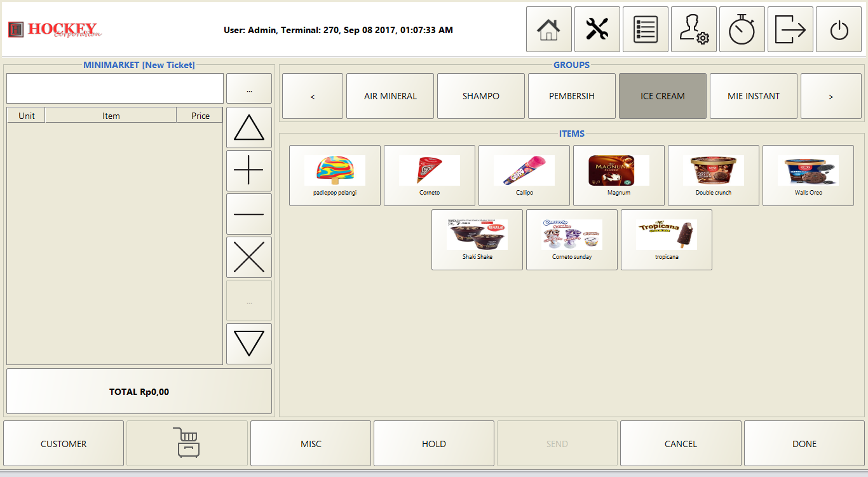Go to the Home screen icon
The height and width of the screenshot is (477, 868).
(x=549, y=29)
